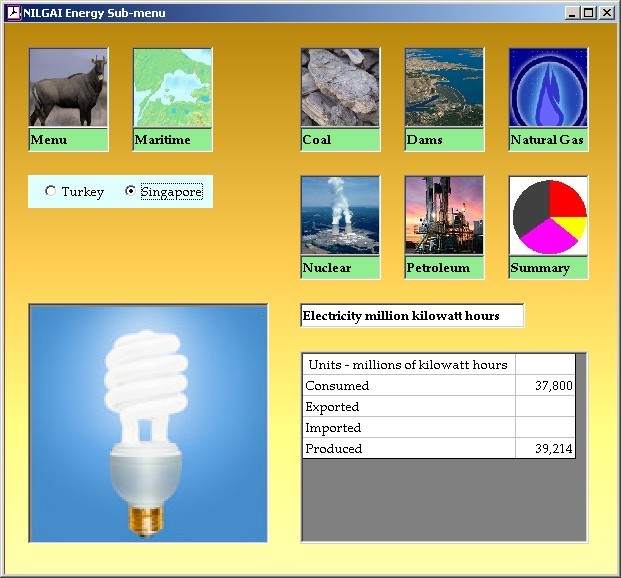621x578 pixels.
Task: Click the light bulb image
Action: [x=148, y=423]
